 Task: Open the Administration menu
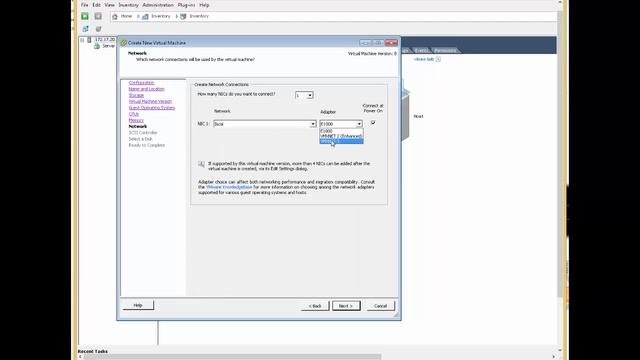click(158, 5)
